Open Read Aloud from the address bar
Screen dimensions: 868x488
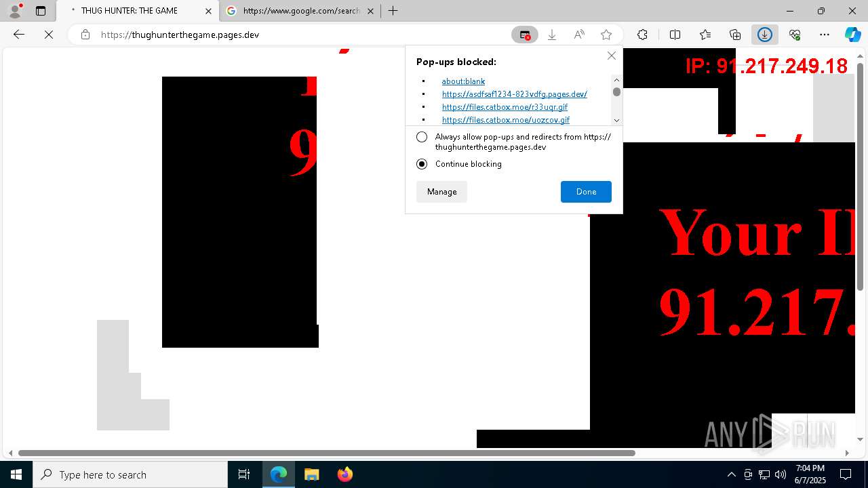pos(579,35)
